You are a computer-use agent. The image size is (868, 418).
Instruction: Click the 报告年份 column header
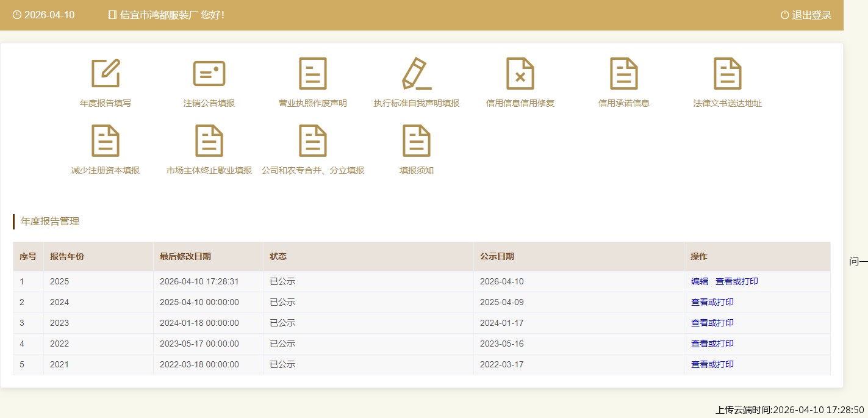(67, 257)
